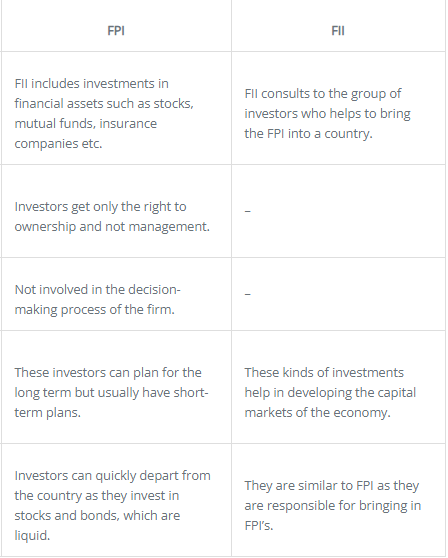Click the text 'the FPI into a country.'
448x558 pixels.
click(309, 134)
